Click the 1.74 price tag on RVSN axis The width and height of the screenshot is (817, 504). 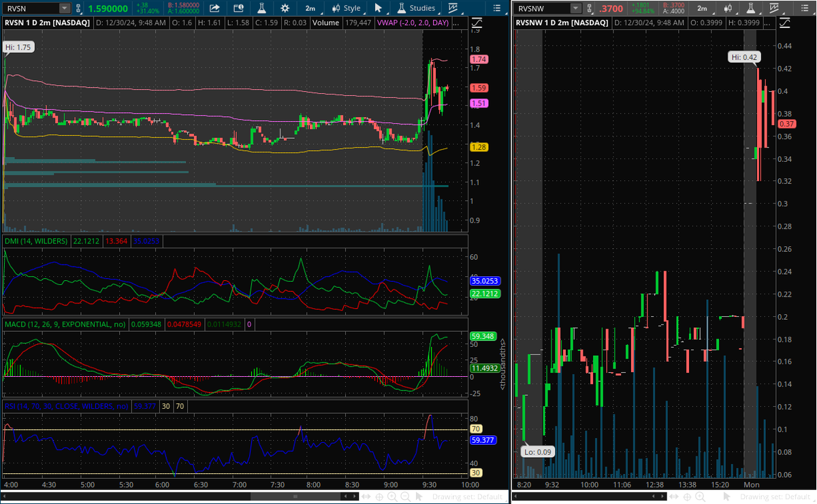point(479,60)
